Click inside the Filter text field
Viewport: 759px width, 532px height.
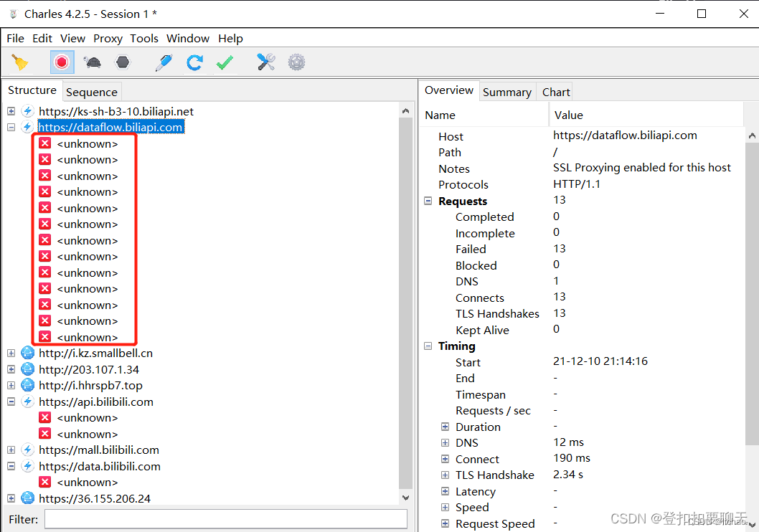(225, 519)
